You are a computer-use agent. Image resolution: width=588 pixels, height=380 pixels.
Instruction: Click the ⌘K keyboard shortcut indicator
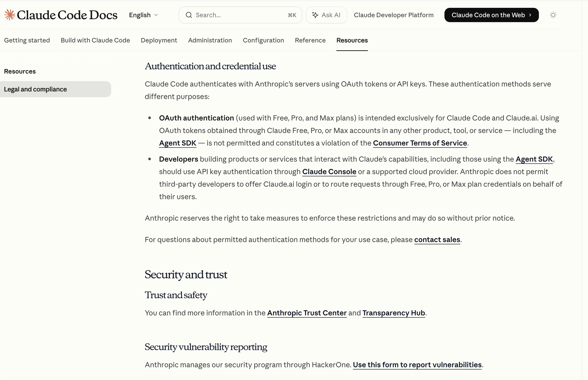[292, 15]
